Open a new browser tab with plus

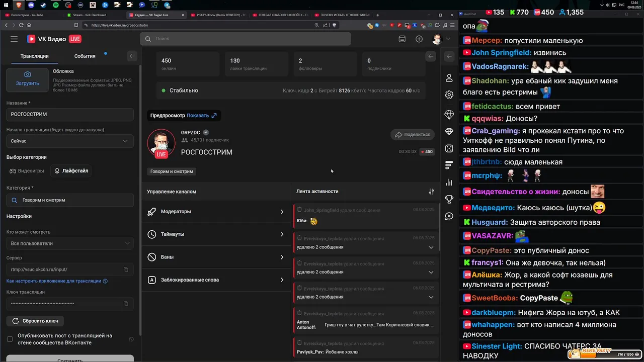[x=378, y=15]
